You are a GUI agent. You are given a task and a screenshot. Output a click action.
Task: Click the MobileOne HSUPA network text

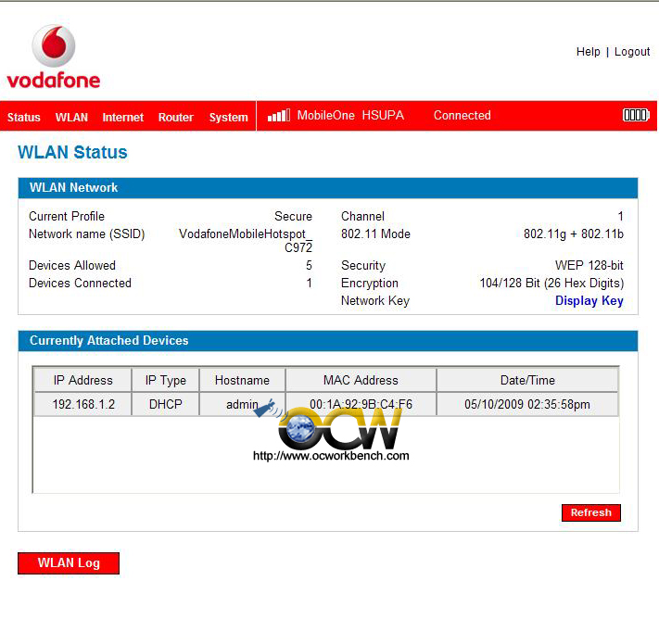click(350, 115)
